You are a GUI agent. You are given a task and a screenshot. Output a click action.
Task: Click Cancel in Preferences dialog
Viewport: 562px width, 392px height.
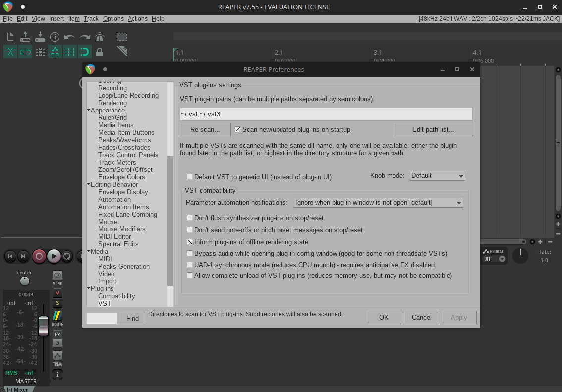tap(421, 318)
